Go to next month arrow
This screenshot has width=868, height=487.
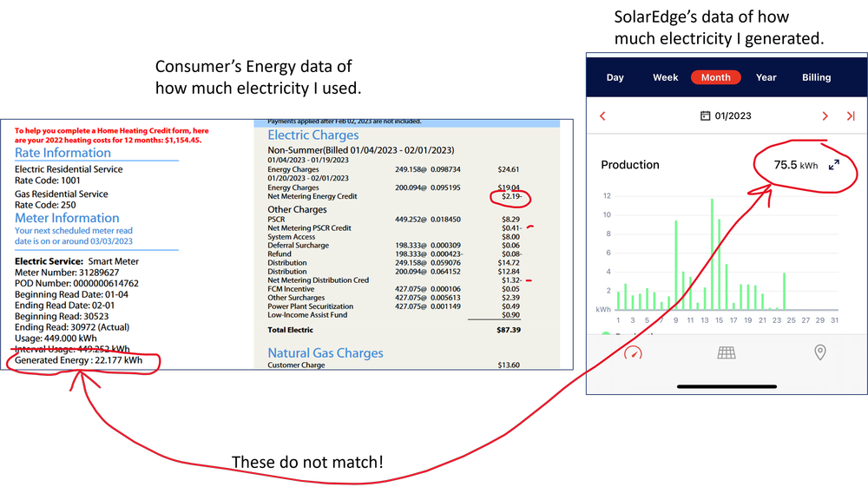point(825,116)
